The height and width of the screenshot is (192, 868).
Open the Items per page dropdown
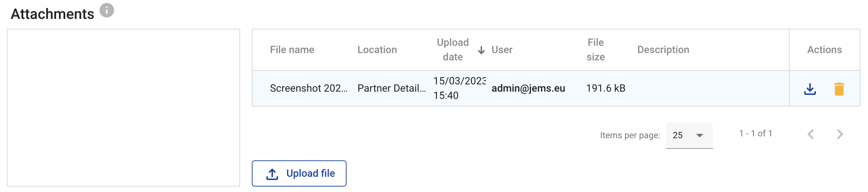689,135
